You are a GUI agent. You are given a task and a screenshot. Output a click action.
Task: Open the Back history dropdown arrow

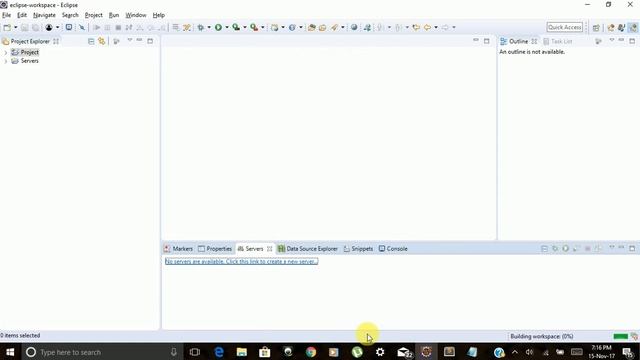tap(436, 27)
